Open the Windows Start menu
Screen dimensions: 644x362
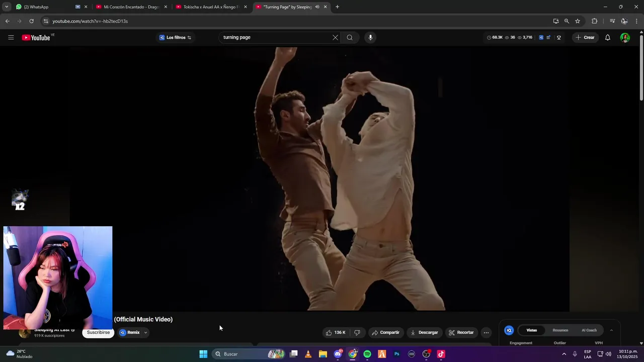tap(203, 354)
